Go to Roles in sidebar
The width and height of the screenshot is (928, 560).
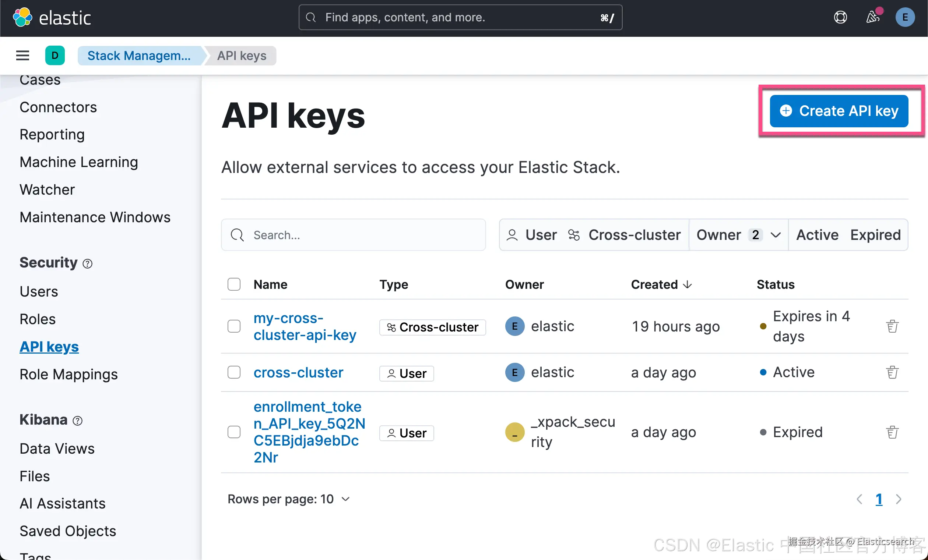tap(38, 319)
